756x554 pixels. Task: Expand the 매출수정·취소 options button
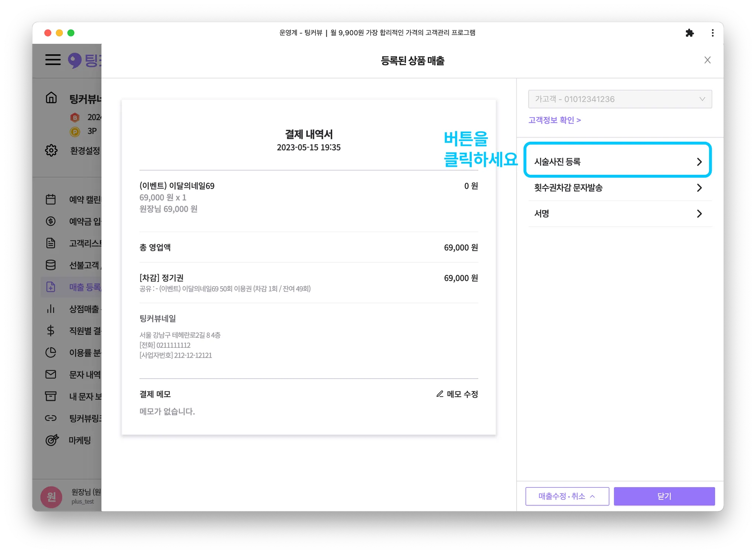pyautogui.click(x=567, y=496)
